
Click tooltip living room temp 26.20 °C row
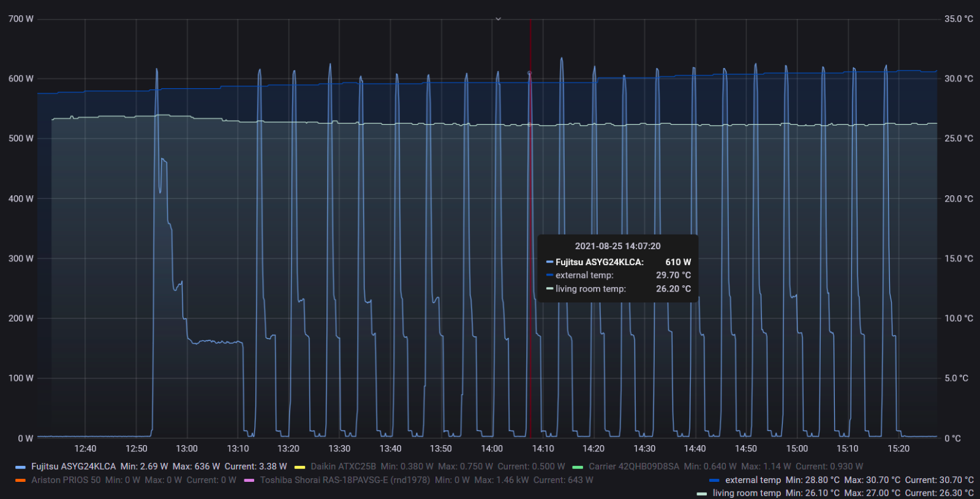point(618,289)
